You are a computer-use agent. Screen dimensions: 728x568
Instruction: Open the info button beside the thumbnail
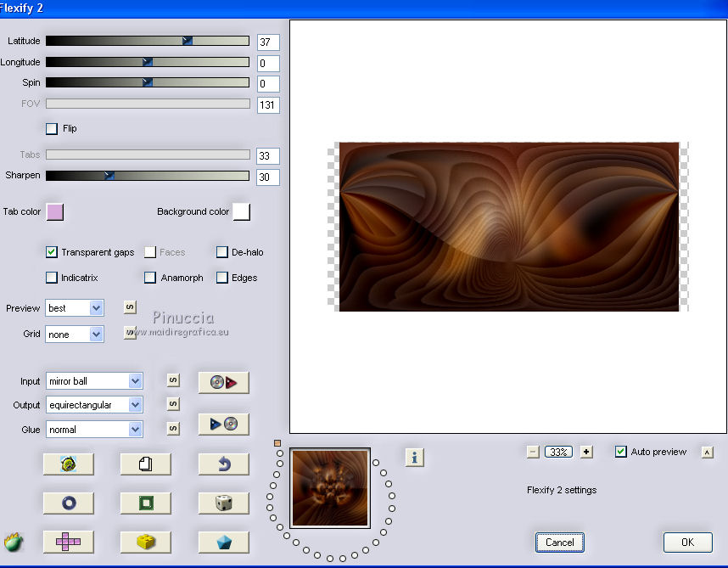[x=414, y=458]
